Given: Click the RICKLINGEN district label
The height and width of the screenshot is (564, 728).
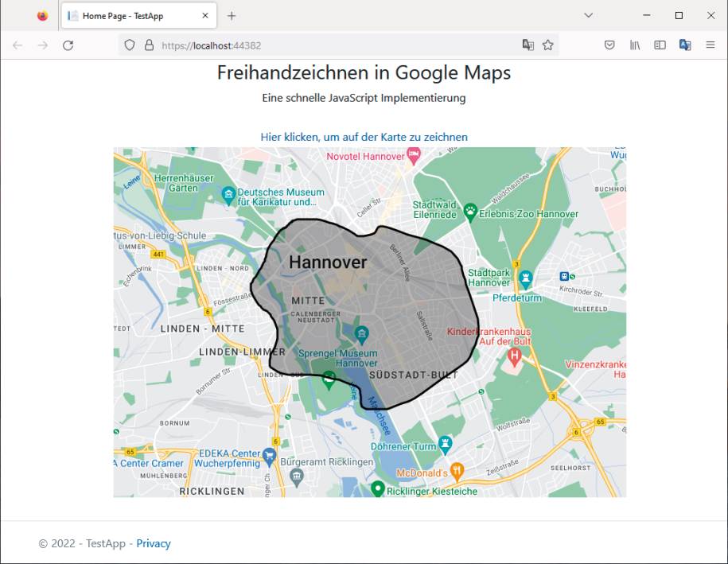Looking at the screenshot, I should (x=212, y=491).
